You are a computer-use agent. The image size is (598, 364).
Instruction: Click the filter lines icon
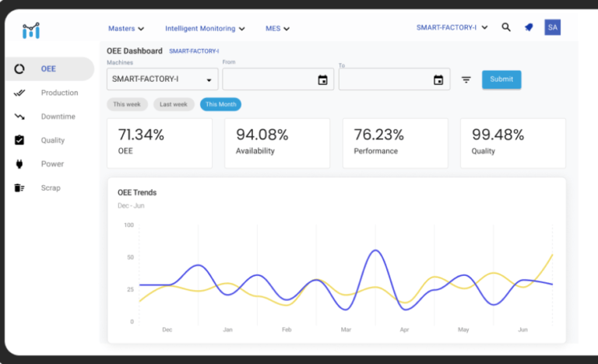[x=466, y=79]
